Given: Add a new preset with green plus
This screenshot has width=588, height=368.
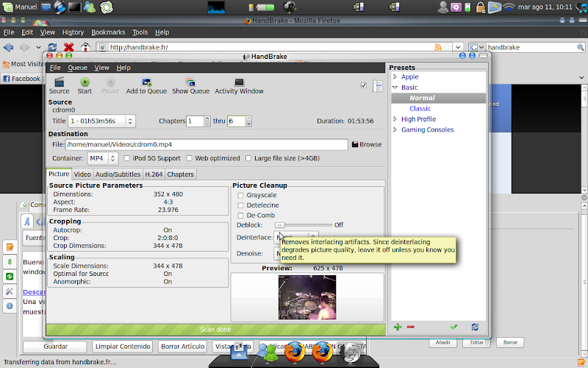Looking at the screenshot, I should click(x=398, y=327).
